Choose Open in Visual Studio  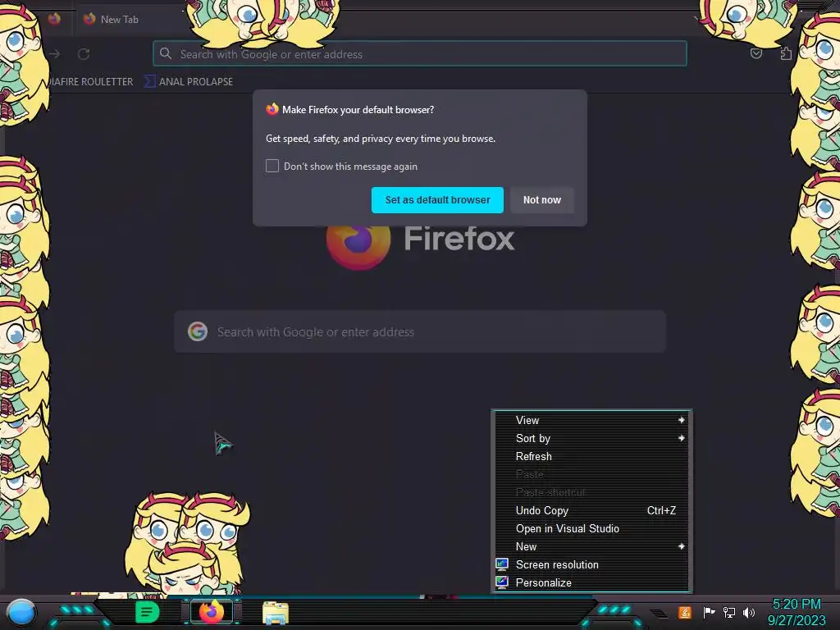click(x=591, y=528)
